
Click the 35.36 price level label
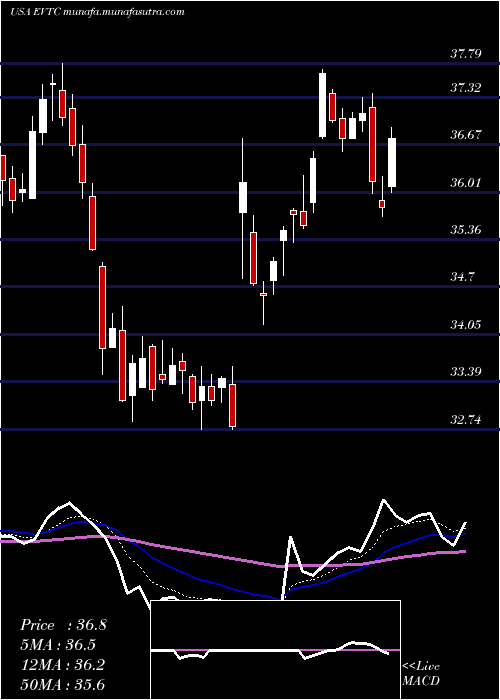466,230
